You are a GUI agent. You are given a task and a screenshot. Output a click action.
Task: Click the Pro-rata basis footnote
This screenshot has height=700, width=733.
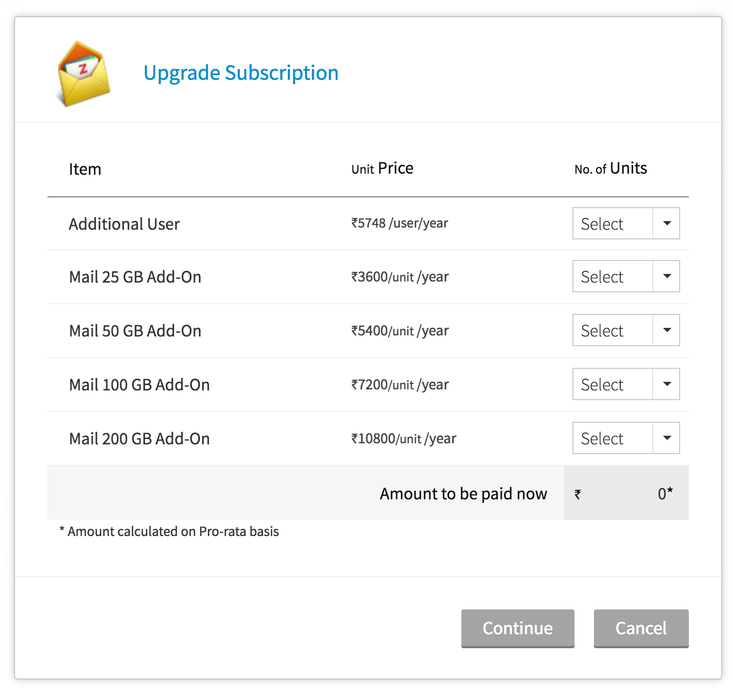pos(169,531)
